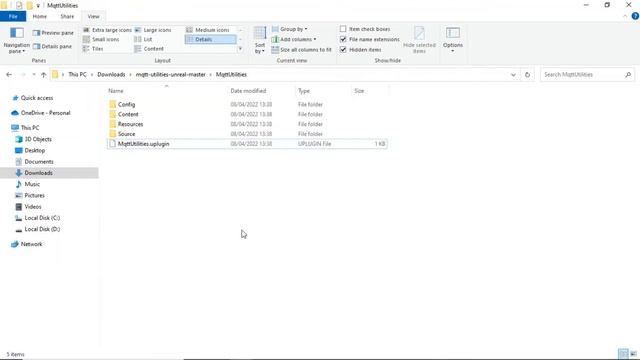This screenshot has height=360, width=640.
Task: Switch to large thumbnails status bar icon
Action: click(633, 354)
